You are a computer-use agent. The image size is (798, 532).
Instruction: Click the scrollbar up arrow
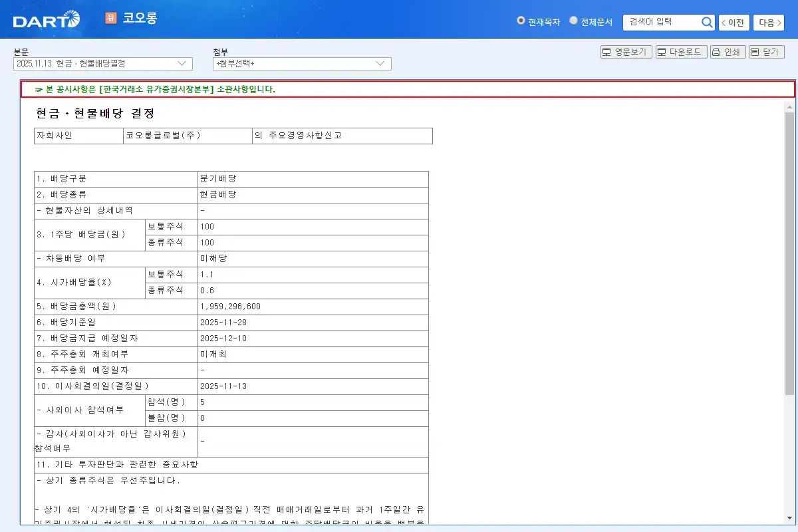coord(789,107)
